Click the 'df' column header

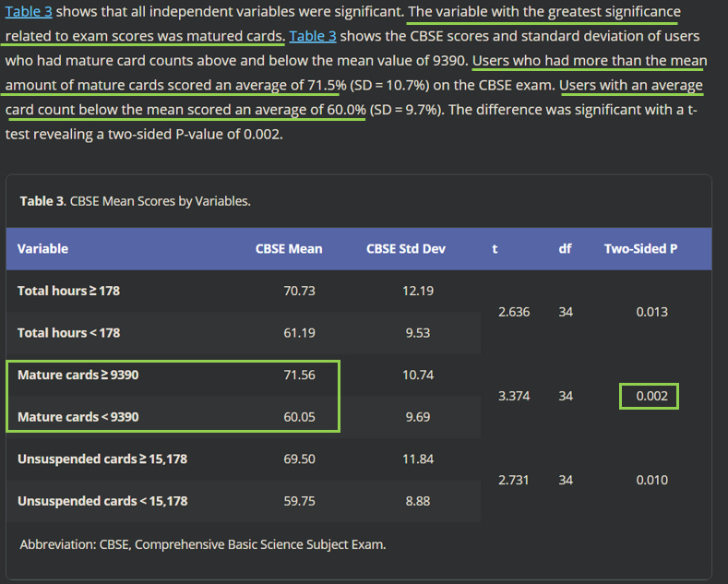pos(565,248)
